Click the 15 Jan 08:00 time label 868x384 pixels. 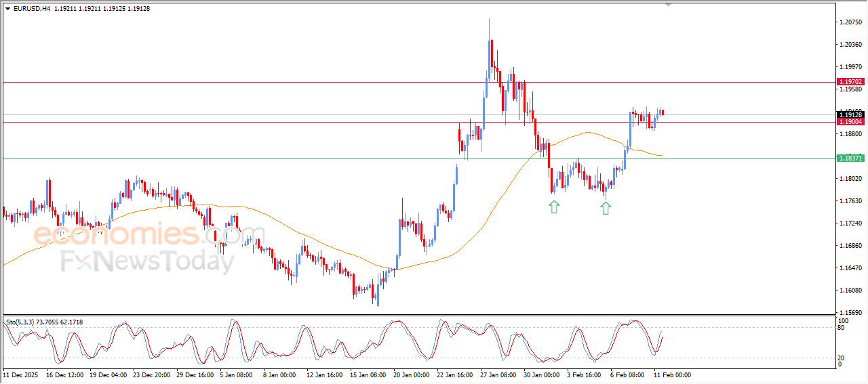tap(369, 375)
